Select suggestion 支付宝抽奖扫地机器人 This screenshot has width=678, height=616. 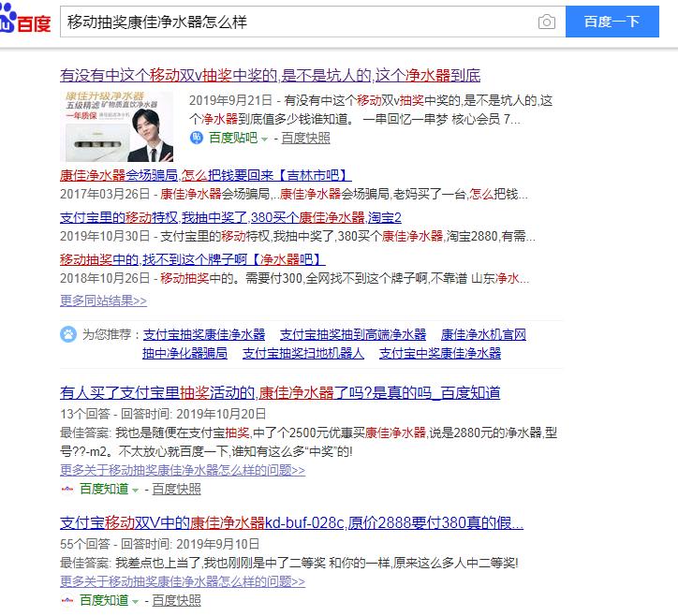tap(303, 353)
